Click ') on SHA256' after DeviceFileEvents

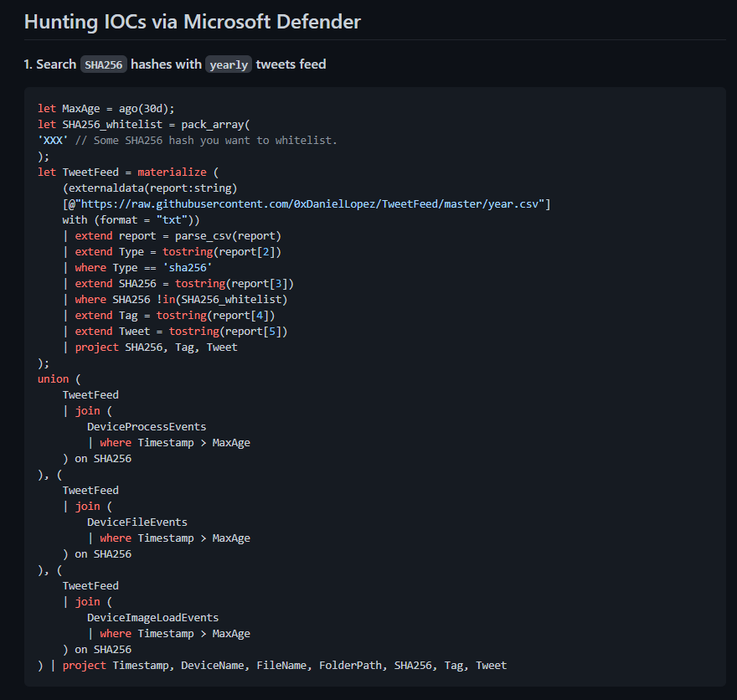(x=97, y=554)
